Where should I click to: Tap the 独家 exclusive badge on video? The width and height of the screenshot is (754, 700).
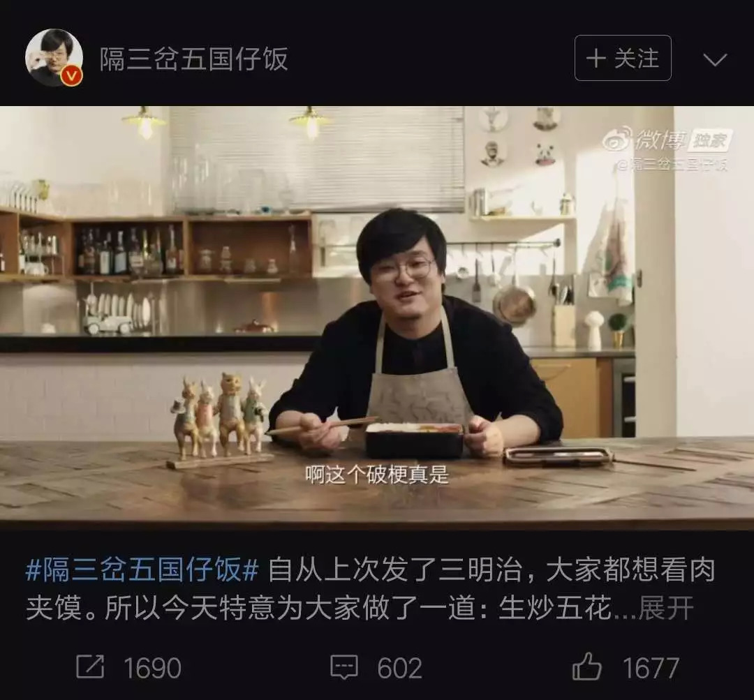pyautogui.click(x=710, y=140)
